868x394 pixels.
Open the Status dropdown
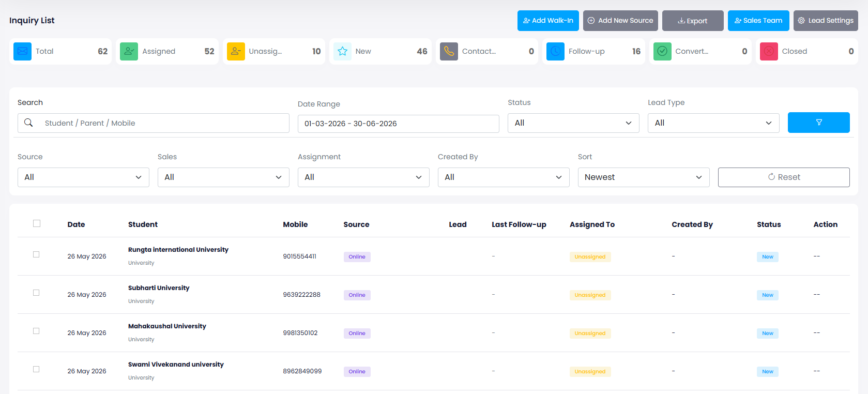click(573, 123)
